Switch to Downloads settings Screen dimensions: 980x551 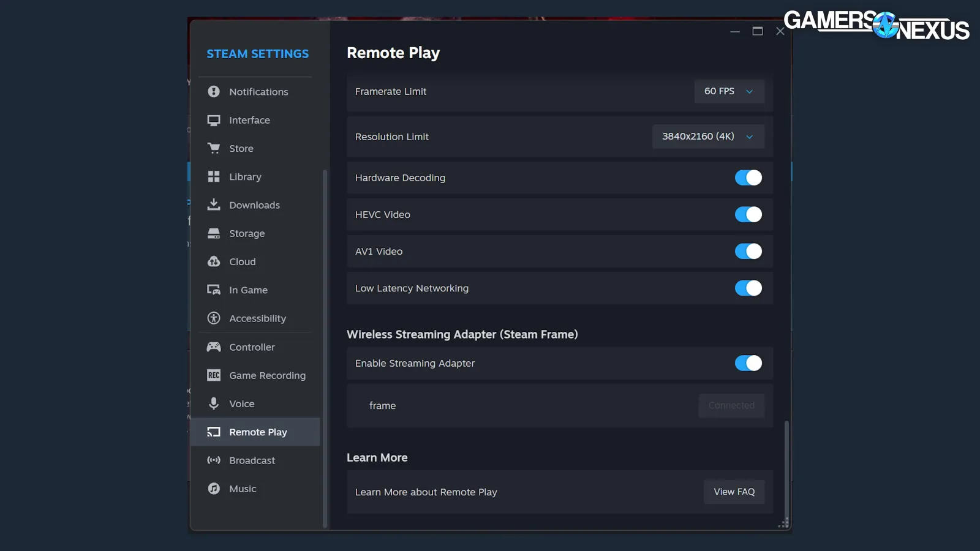pyautogui.click(x=254, y=205)
